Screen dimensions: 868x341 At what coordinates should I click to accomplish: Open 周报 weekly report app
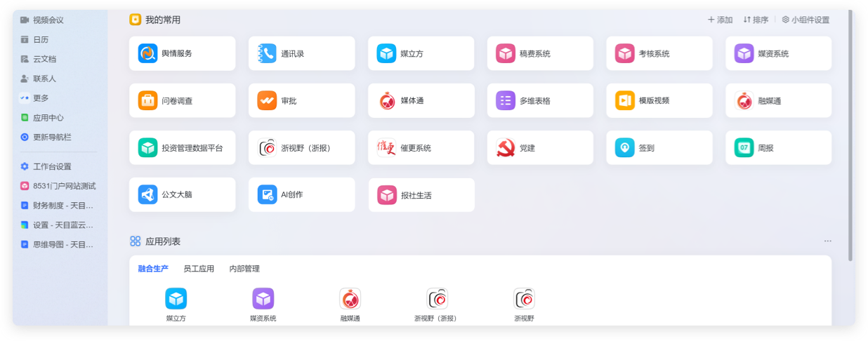coord(744,148)
